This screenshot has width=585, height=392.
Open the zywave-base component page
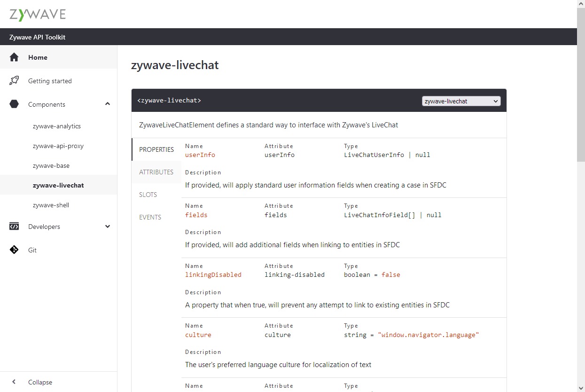[x=59, y=165]
